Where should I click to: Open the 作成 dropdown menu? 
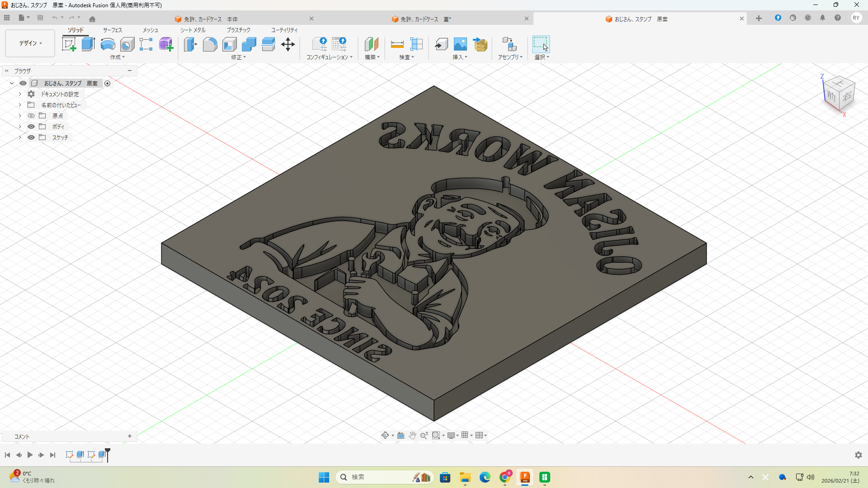pyautogui.click(x=117, y=57)
